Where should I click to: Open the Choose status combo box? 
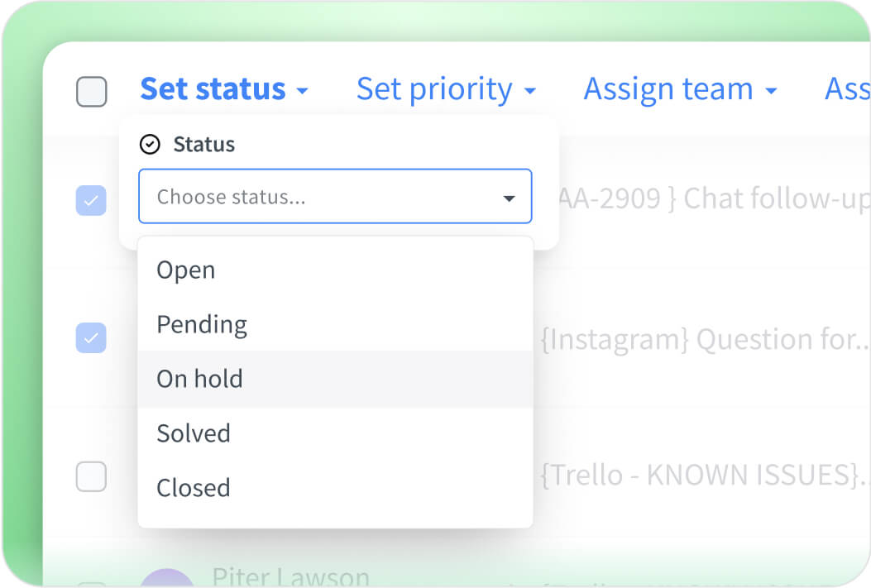click(335, 197)
